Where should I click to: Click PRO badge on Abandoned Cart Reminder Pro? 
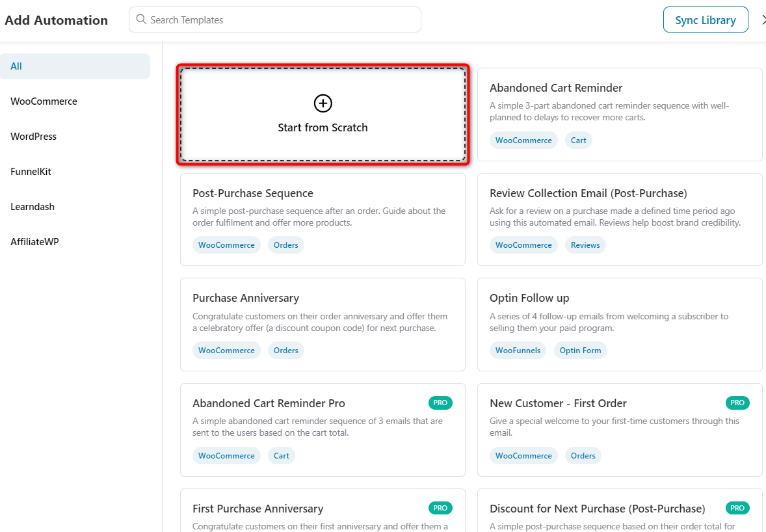(440, 403)
